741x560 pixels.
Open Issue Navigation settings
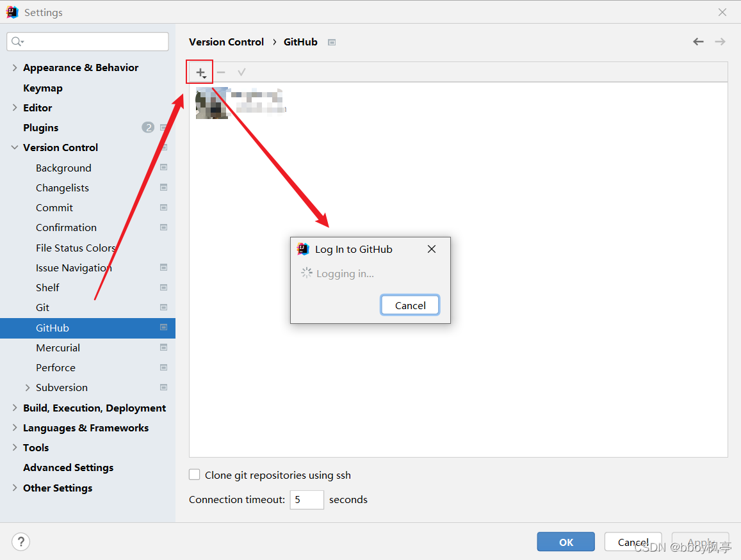[x=74, y=268]
